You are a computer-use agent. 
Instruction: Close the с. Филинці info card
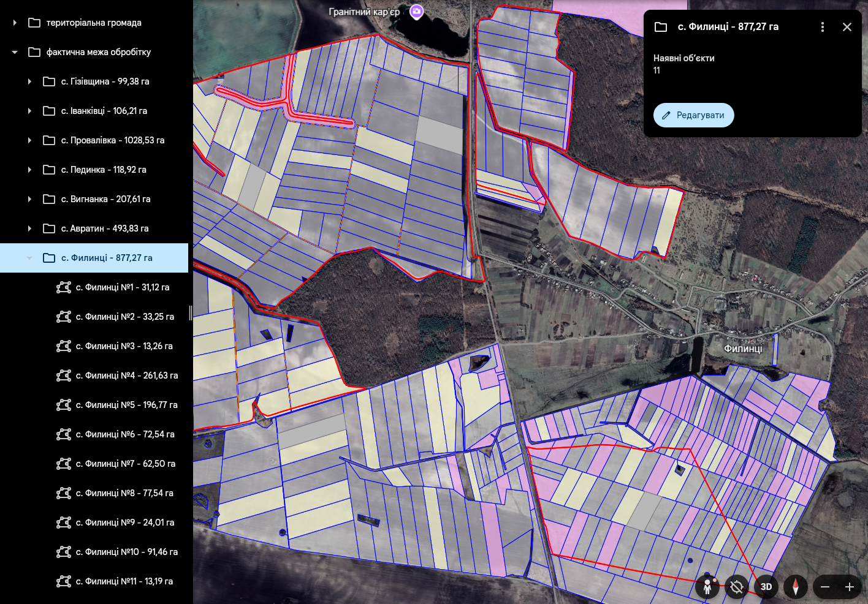point(847,27)
